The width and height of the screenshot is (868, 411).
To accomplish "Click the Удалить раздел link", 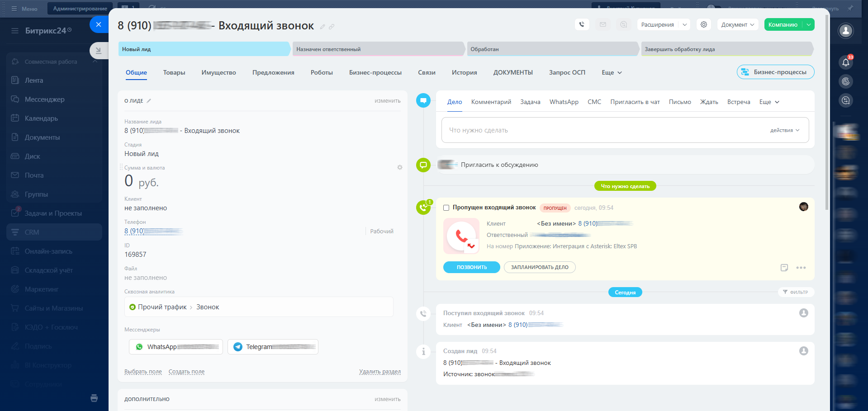I will coord(379,372).
